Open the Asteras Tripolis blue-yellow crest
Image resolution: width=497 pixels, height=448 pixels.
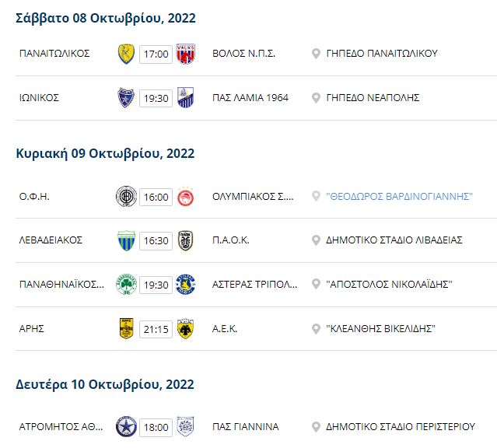click(185, 285)
